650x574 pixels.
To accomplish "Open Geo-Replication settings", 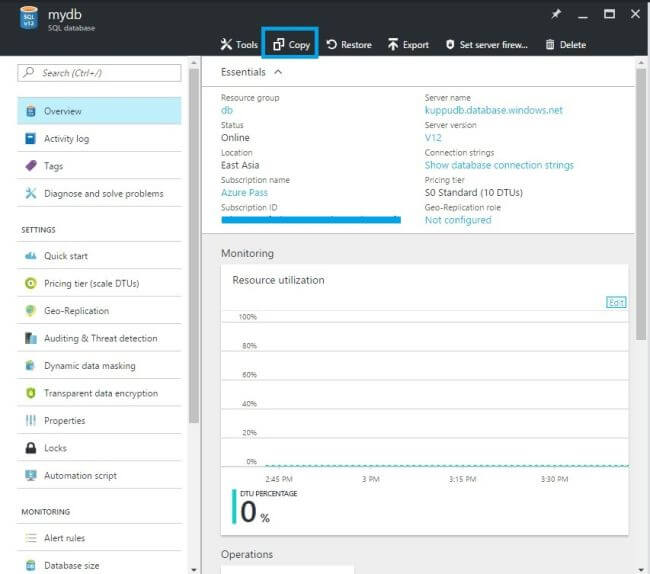I will point(99,310).
